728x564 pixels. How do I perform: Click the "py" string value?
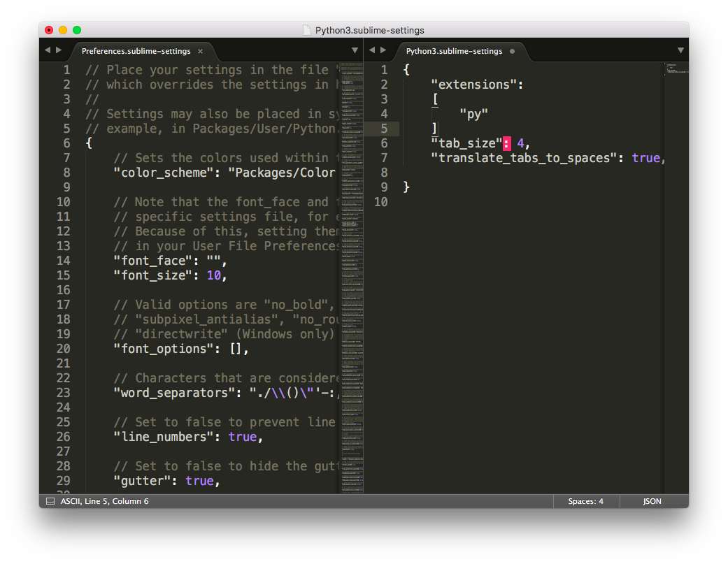point(473,114)
